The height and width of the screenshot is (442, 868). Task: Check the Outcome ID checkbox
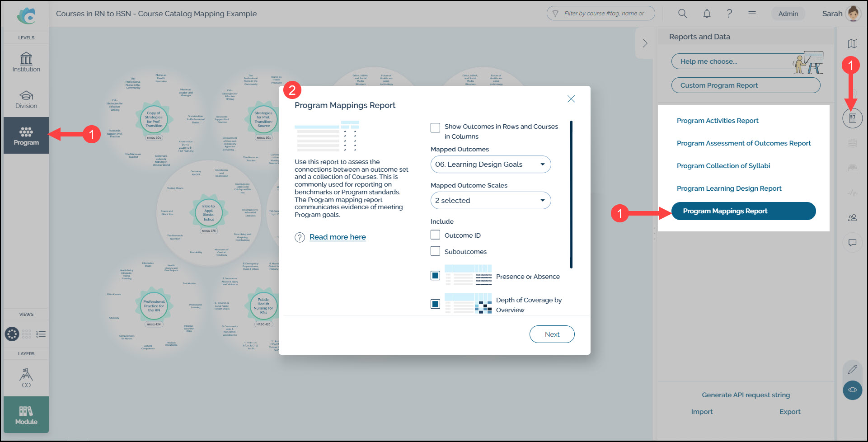(x=435, y=235)
